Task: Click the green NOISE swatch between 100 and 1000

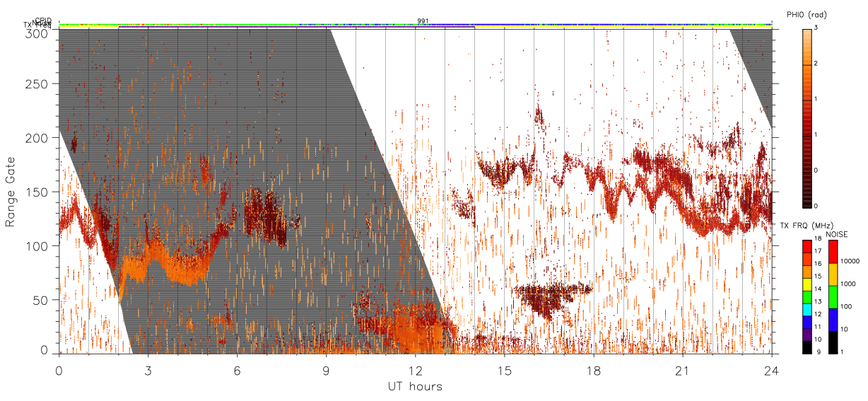Action: pos(832,297)
